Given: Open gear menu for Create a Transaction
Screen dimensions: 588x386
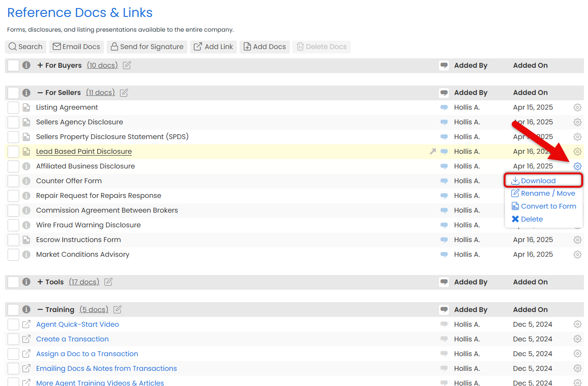Looking at the screenshot, I should click(x=577, y=339).
